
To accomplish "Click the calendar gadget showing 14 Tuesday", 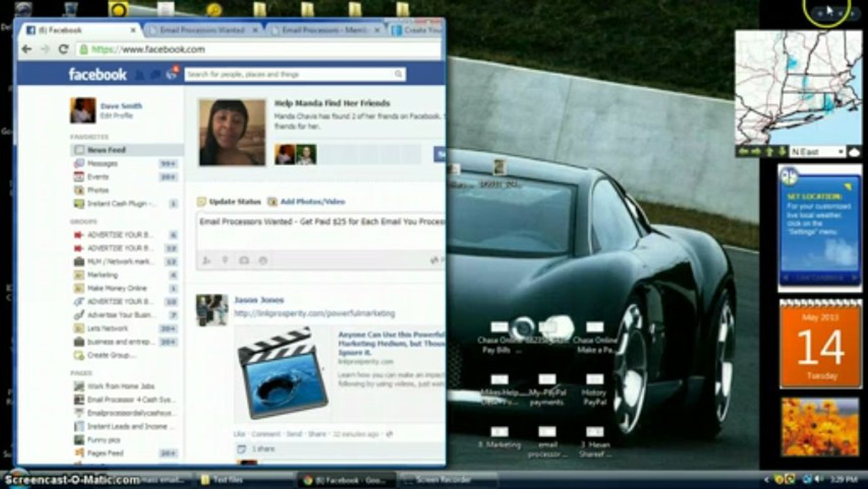I will coord(820,344).
